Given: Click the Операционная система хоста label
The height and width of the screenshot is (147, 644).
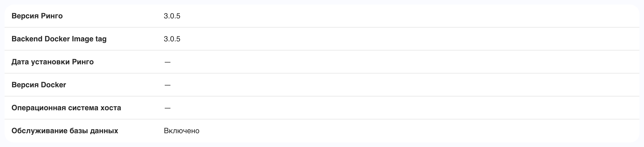Looking at the screenshot, I should tap(66, 108).
